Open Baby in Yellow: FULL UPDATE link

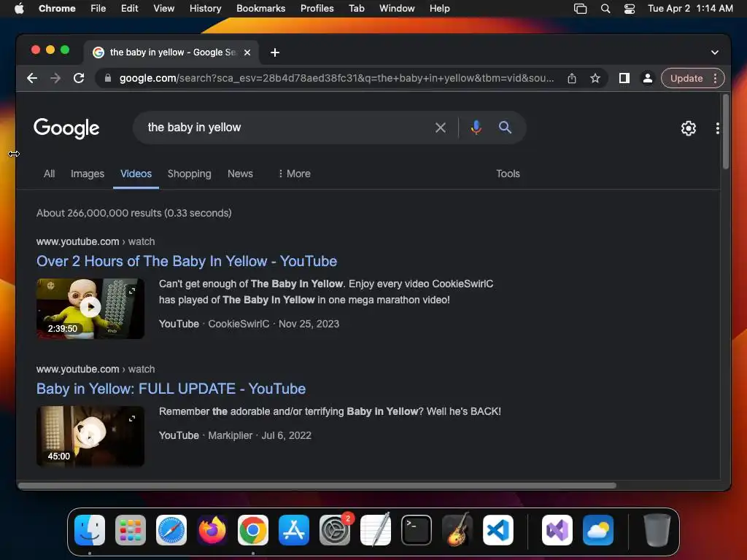click(171, 389)
